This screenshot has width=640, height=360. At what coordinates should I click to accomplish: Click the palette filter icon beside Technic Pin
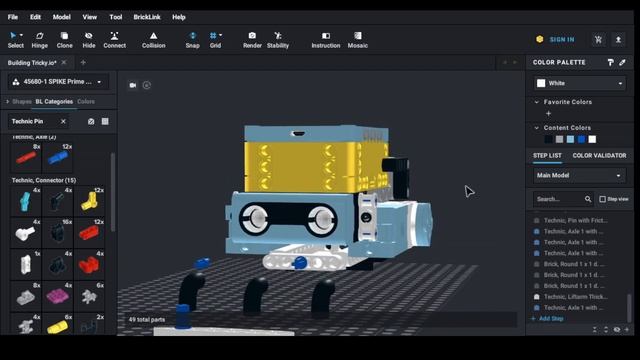pos(91,122)
